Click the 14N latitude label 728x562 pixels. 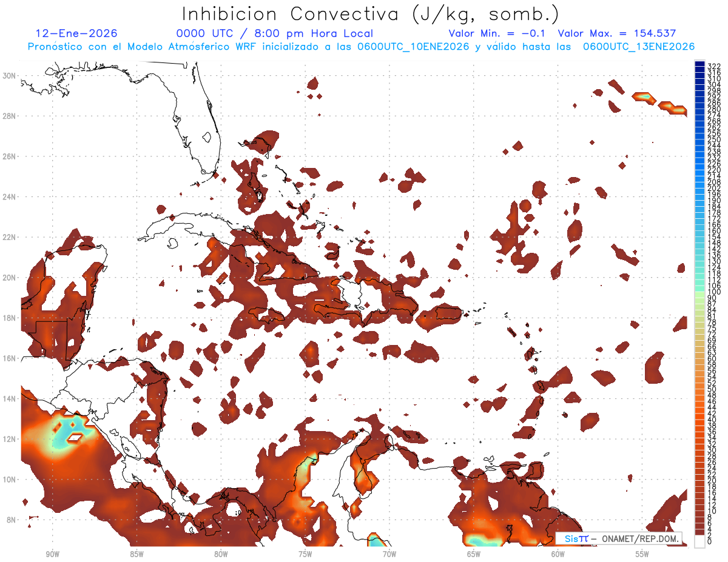(x=10, y=399)
